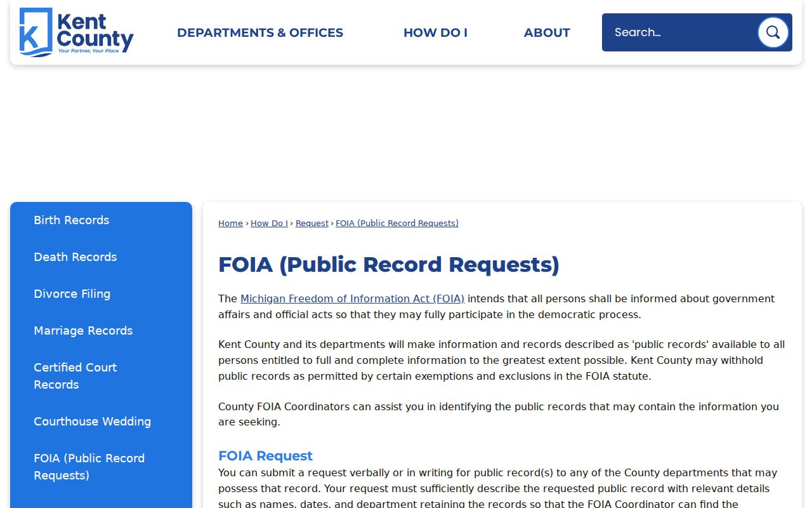
Task: Open Birth Records in the sidebar
Action: (x=72, y=220)
